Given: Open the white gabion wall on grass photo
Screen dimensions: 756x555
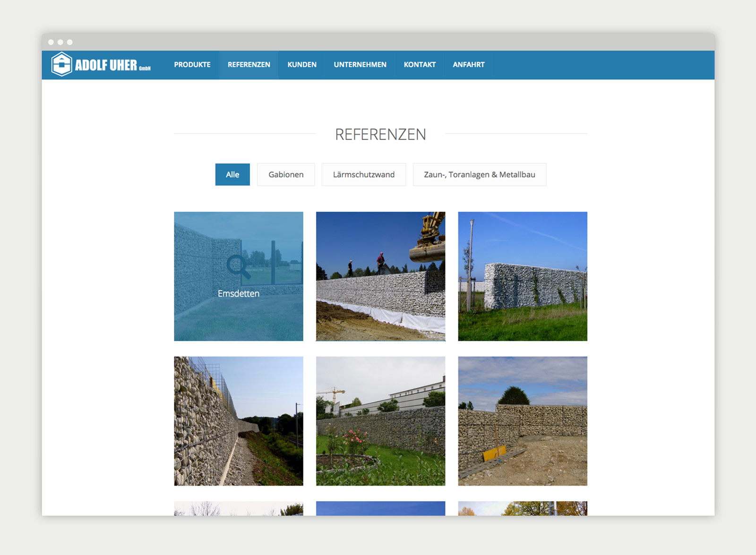Looking at the screenshot, I should click(523, 276).
